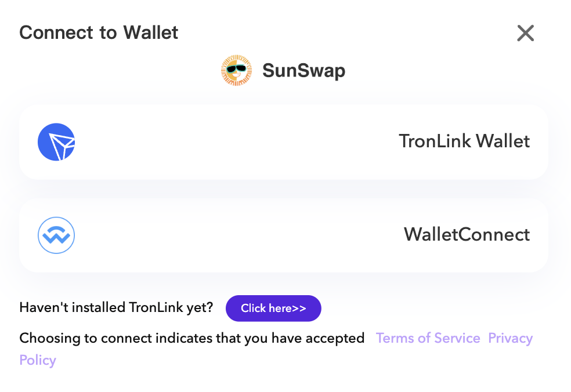Screen dimensions: 571x392
Task: Click the Privacy link word after Terms
Action: click(510, 339)
